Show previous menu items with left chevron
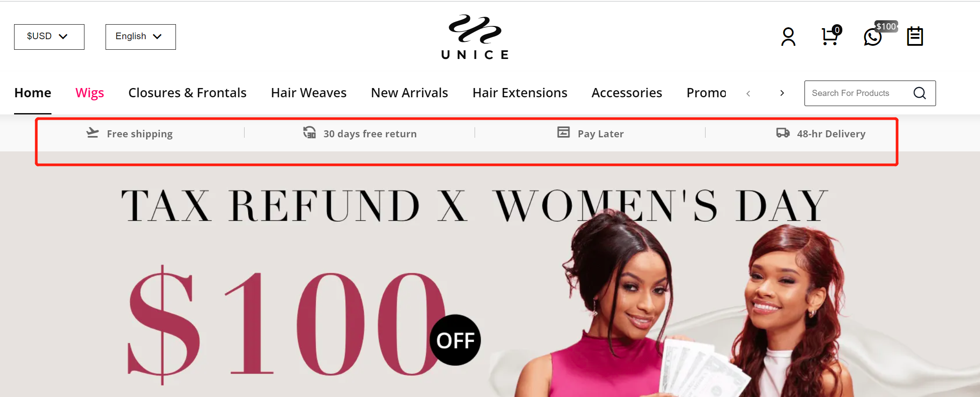Viewport: 980px width, 397px height. [748, 93]
